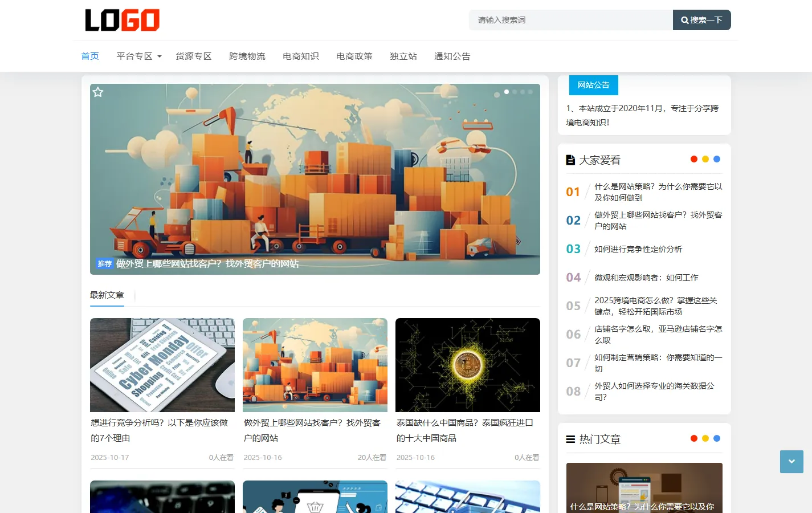812x513 pixels.
Task: Open the 电商政策 nav item
Action: [x=354, y=56]
